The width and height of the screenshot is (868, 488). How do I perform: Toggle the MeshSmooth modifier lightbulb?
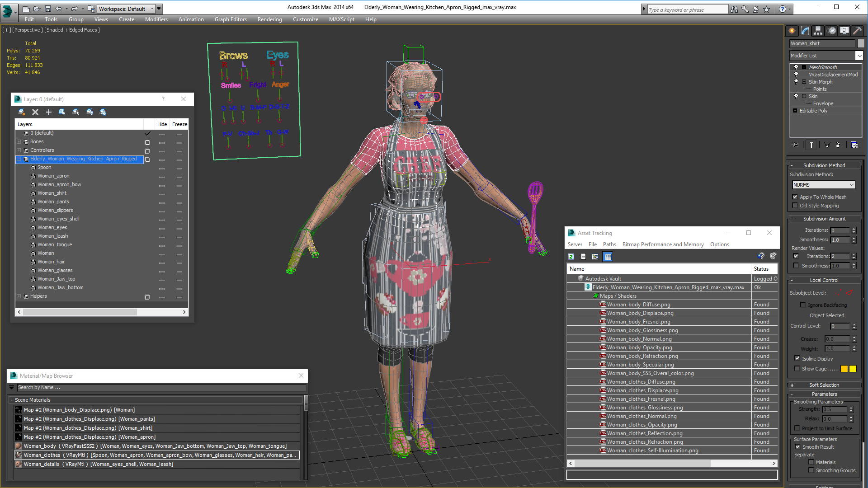[796, 67]
